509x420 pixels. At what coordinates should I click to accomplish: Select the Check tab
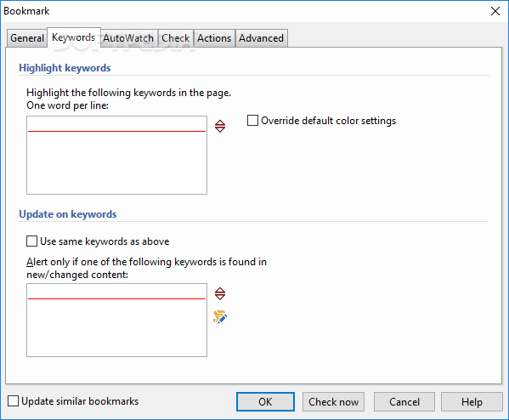point(176,38)
